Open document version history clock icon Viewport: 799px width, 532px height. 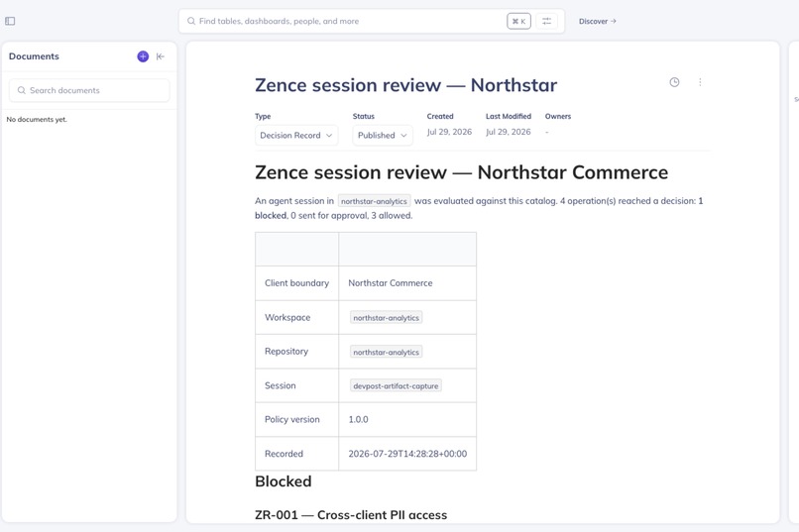click(674, 82)
